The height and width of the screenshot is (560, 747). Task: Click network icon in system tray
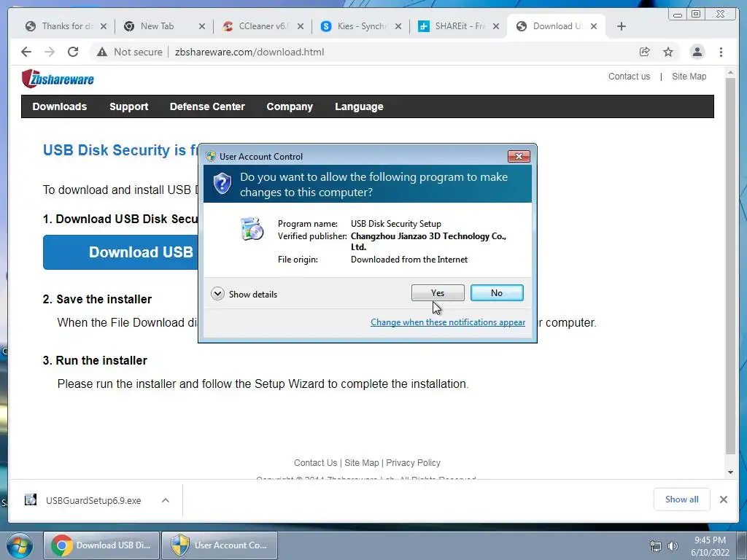tap(656, 546)
